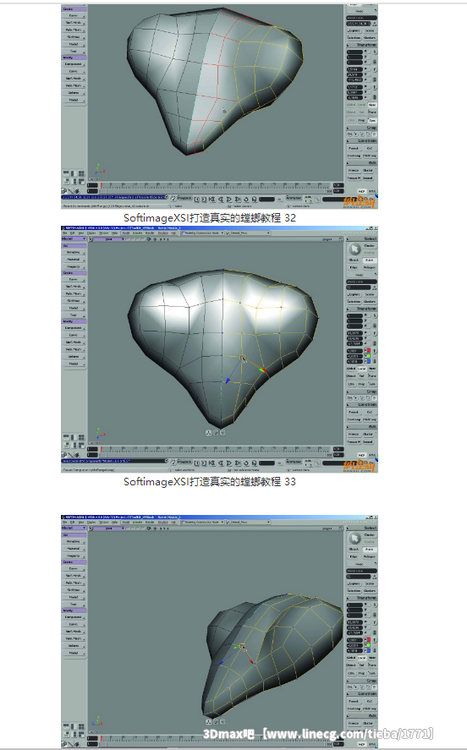Click the red X axis swatch in image 33
The image size is (467, 750).
368,351
